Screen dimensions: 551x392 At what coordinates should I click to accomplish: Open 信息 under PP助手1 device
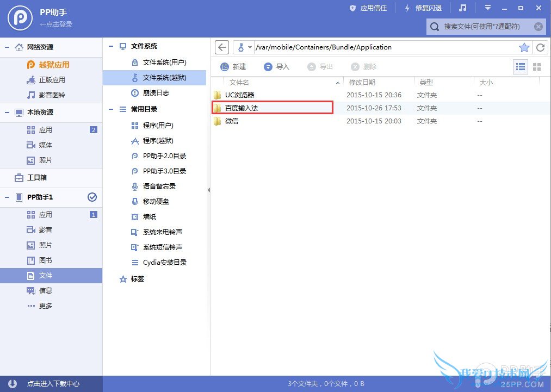(x=51, y=291)
